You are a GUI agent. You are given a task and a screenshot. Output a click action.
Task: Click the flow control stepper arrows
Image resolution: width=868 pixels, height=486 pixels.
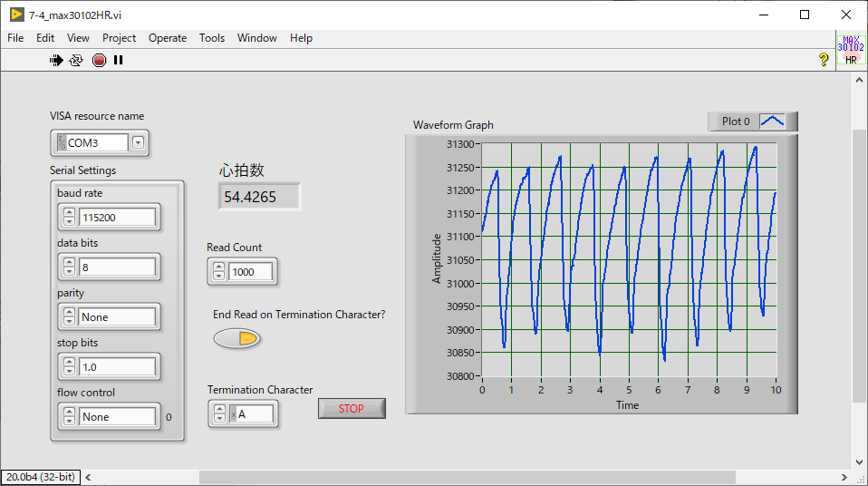pos(69,417)
